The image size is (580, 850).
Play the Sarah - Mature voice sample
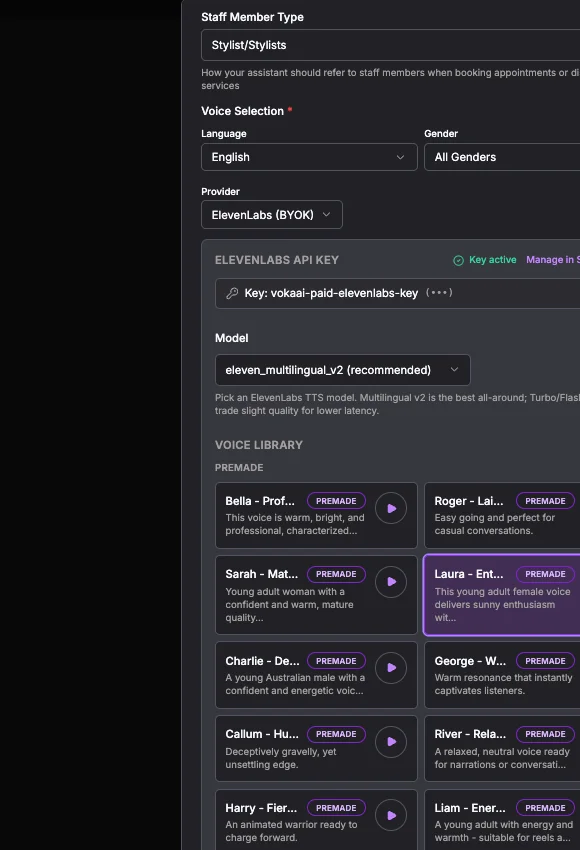pyautogui.click(x=391, y=582)
